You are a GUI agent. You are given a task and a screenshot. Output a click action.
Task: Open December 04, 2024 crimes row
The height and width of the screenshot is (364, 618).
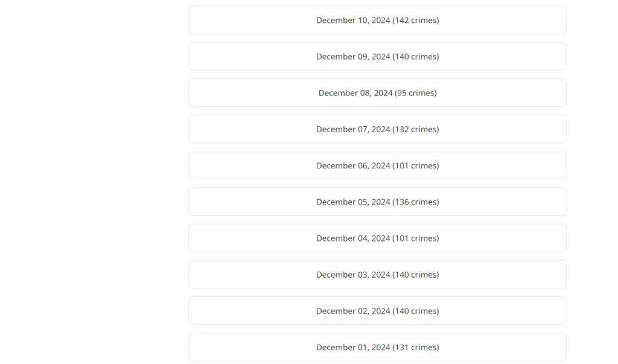(377, 238)
